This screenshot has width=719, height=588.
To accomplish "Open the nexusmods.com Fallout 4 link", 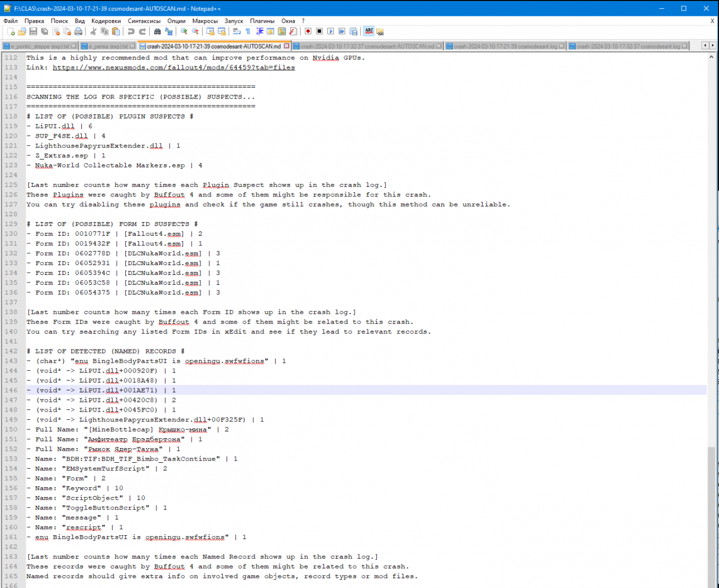I will tap(174, 68).
